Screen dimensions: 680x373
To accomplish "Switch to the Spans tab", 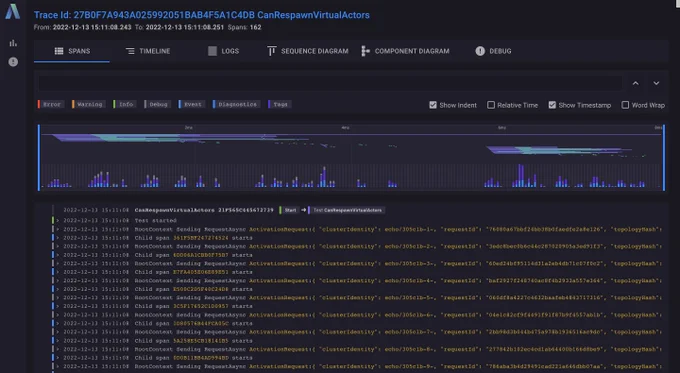I will [x=72, y=51].
